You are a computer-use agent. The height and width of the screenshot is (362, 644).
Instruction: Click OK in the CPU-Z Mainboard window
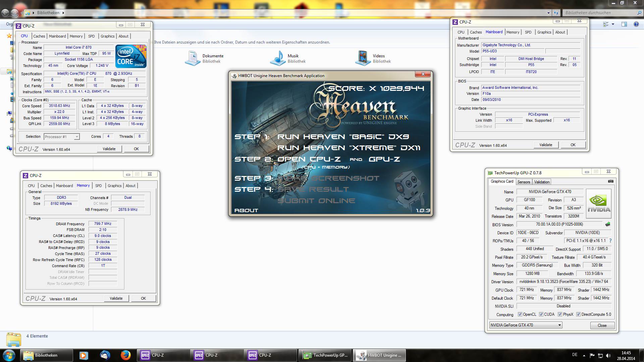click(x=573, y=145)
